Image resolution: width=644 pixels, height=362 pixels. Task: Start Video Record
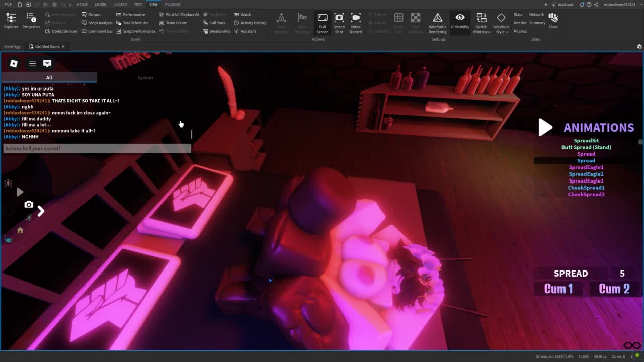356,23
